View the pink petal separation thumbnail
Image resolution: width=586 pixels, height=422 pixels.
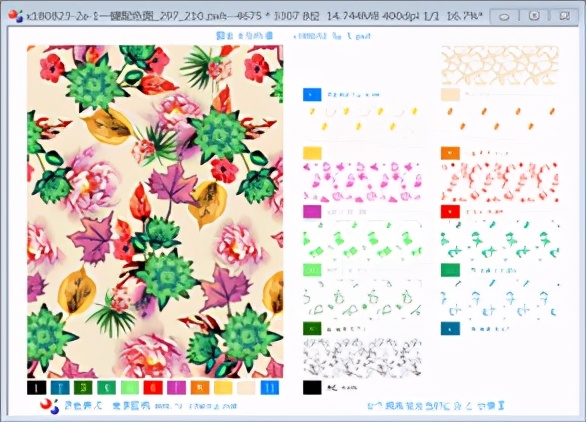point(362,182)
